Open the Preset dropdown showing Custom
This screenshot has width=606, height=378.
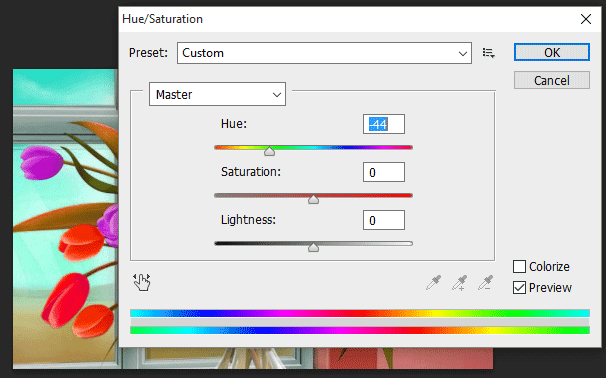[324, 53]
